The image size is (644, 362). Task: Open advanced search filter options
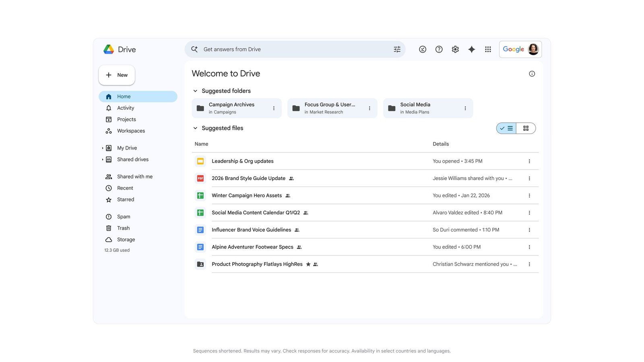tap(397, 49)
